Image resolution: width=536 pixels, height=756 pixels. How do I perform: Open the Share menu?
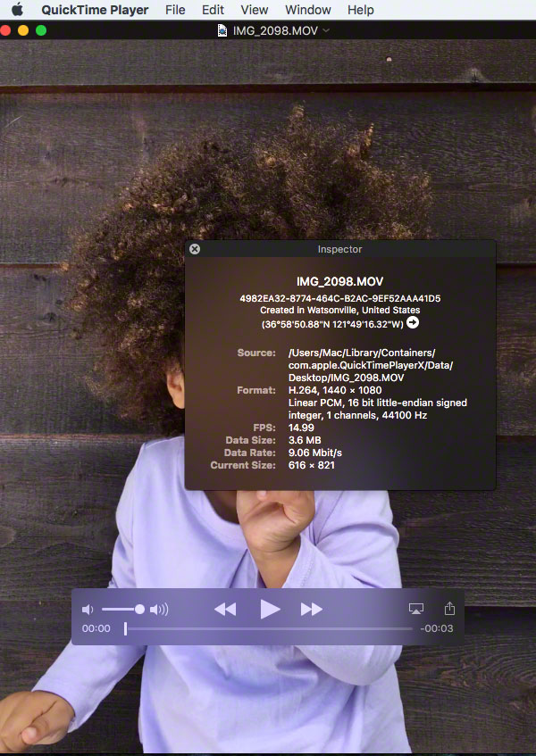point(449,608)
